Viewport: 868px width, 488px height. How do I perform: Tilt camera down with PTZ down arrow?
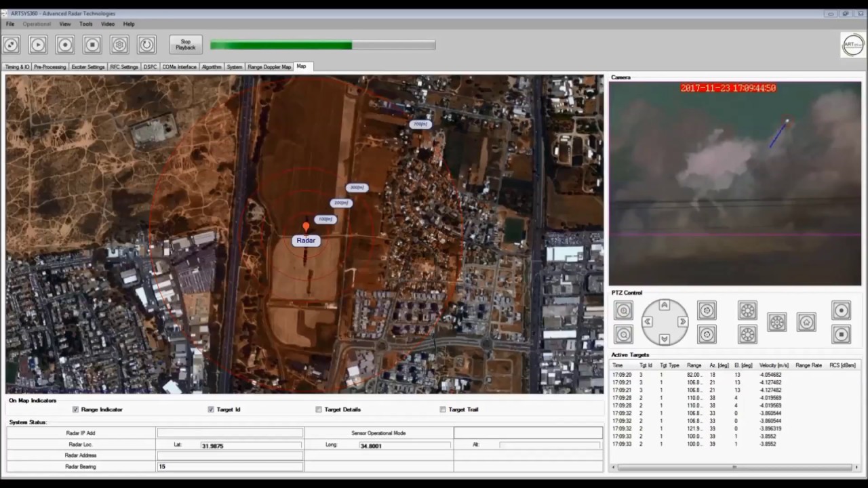click(x=665, y=338)
